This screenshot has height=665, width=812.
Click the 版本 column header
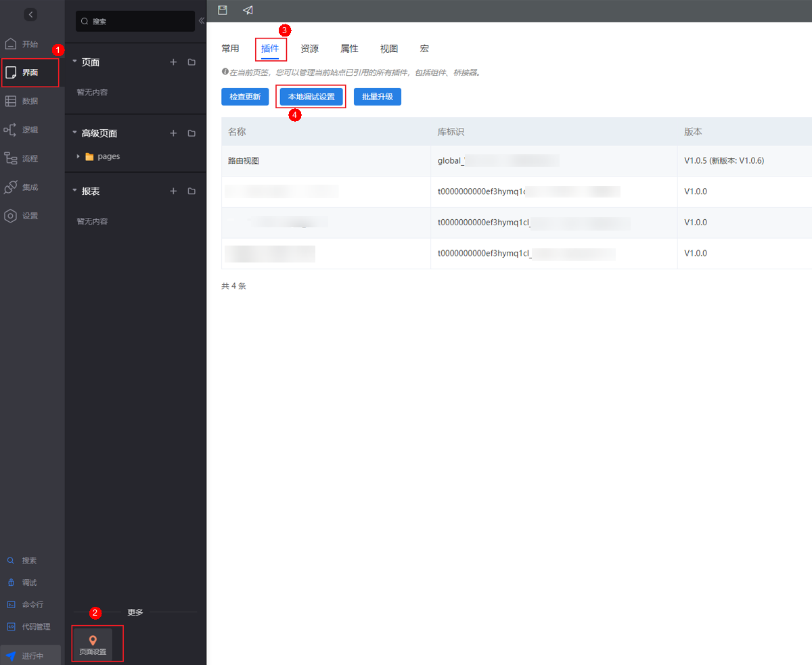[744, 132]
